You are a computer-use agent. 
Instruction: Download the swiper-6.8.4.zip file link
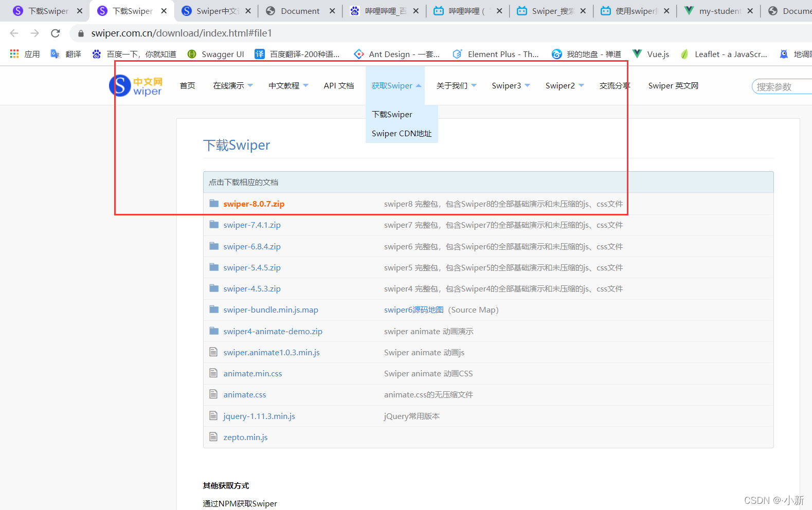(x=252, y=247)
